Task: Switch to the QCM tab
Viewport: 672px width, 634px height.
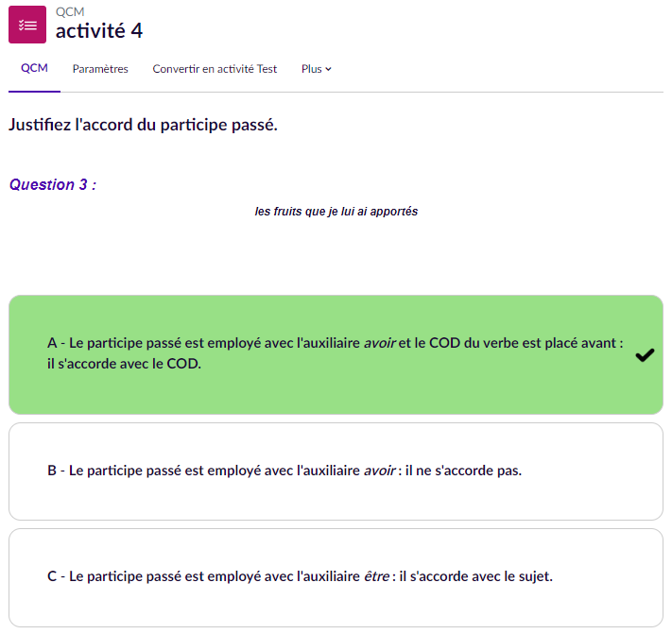Action: (x=34, y=69)
